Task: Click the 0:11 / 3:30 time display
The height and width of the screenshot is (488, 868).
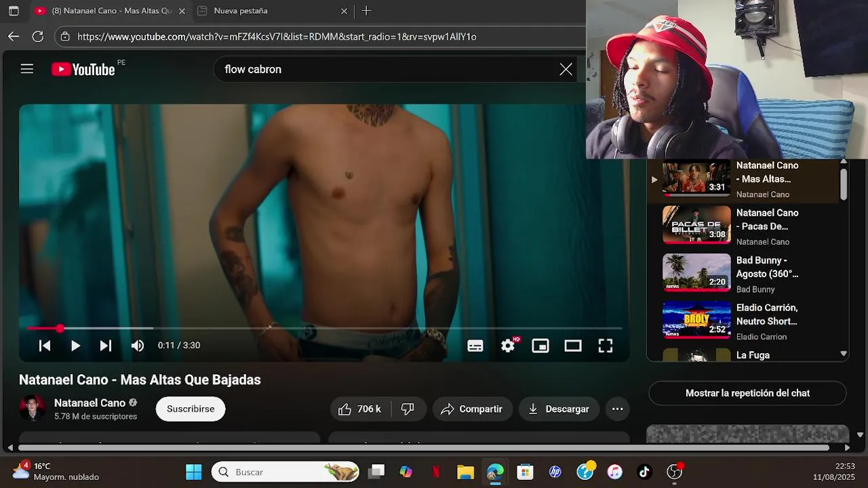Action: (x=179, y=345)
